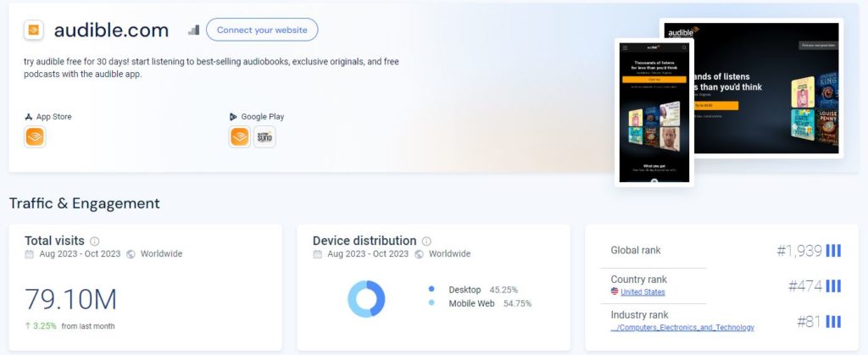Click the Traffic & Engagement heading
Screen dimensions: 868x355
tap(85, 203)
